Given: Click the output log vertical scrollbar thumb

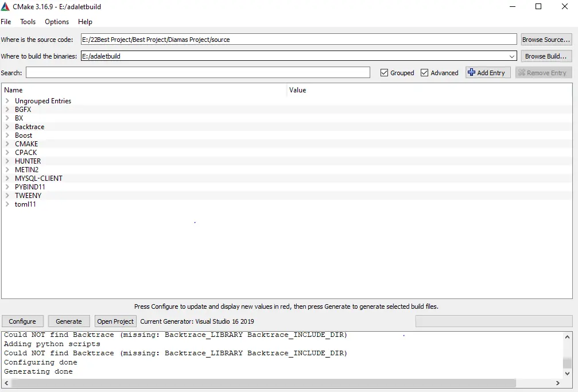Looking at the screenshot, I should pyautogui.click(x=568, y=363).
